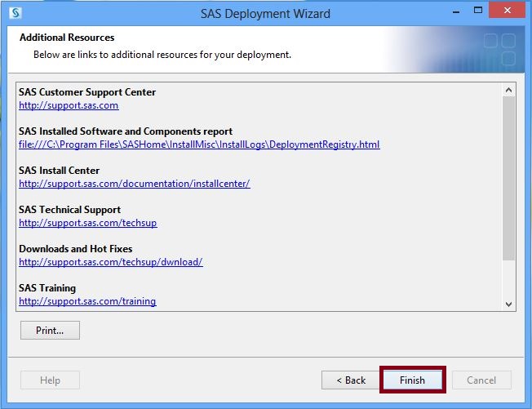Viewport: 532px width, 409px height.
Task: Open the SAS Install Center documentation link
Action: coord(135,184)
